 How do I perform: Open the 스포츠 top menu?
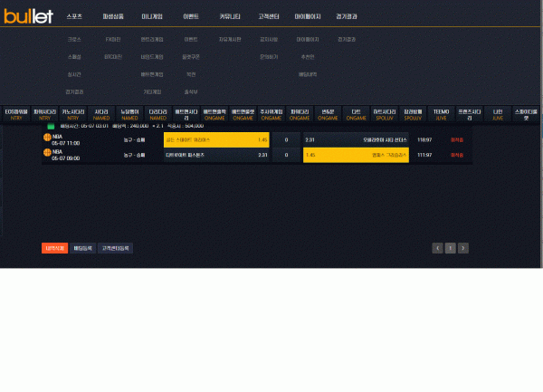tap(74, 16)
